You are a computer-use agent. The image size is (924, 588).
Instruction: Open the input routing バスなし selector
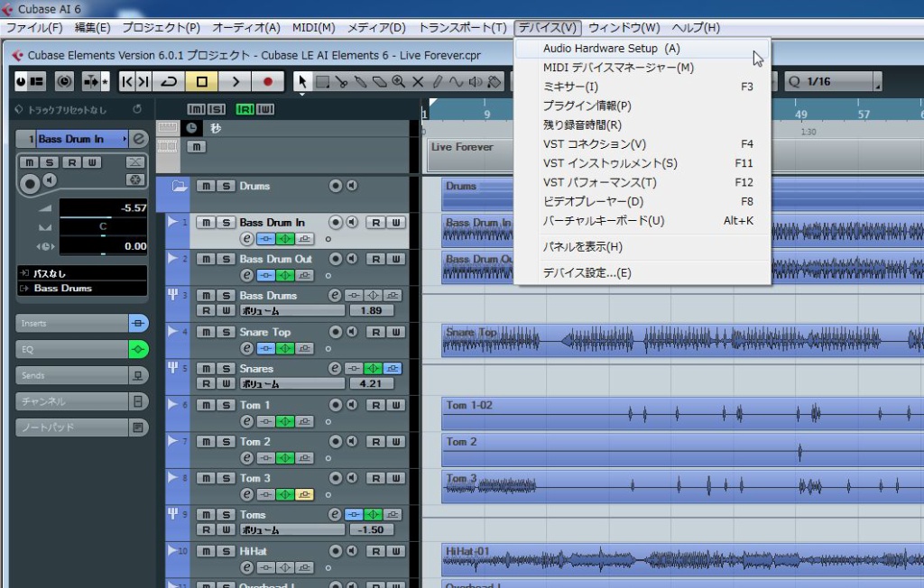(x=82, y=273)
